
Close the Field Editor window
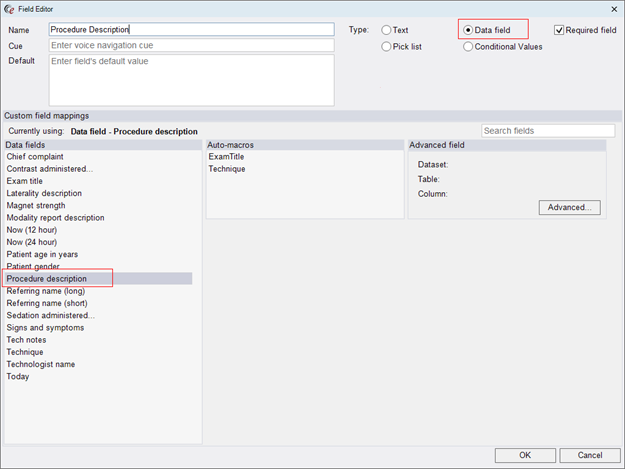click(x=613, y=9)
